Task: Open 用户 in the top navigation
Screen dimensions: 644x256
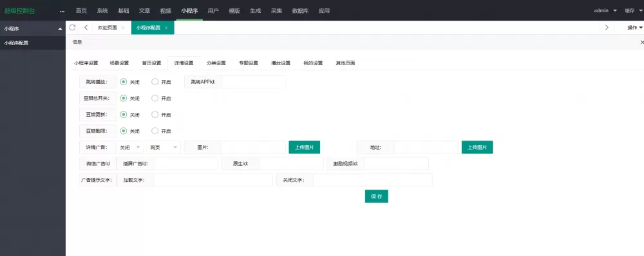Action: click(x=213, y=11)
